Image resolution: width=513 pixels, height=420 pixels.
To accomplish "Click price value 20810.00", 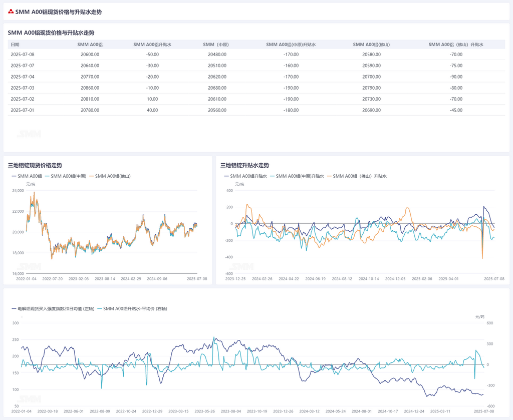I will pos(90,99).
